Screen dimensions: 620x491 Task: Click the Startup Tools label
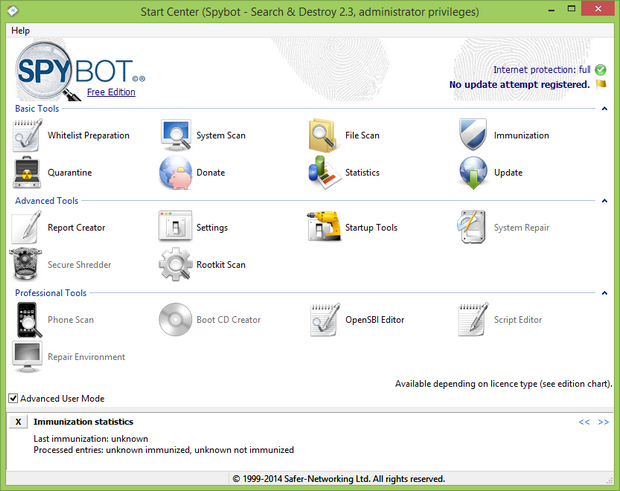[x=371, y=227]
